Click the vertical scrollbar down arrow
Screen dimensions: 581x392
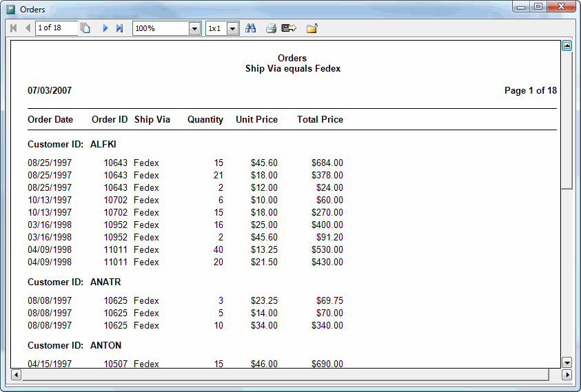[567, 362]
